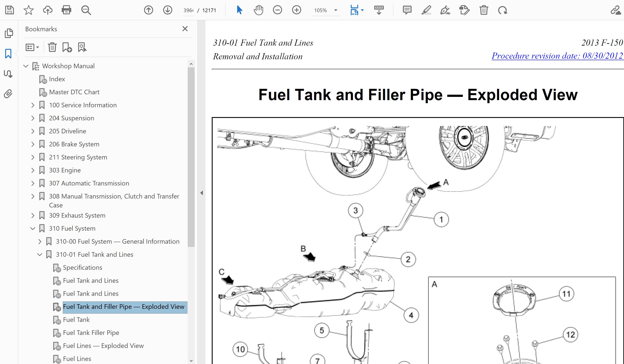
Task: Open the print dialog icon
Action: tap(66, 10)
